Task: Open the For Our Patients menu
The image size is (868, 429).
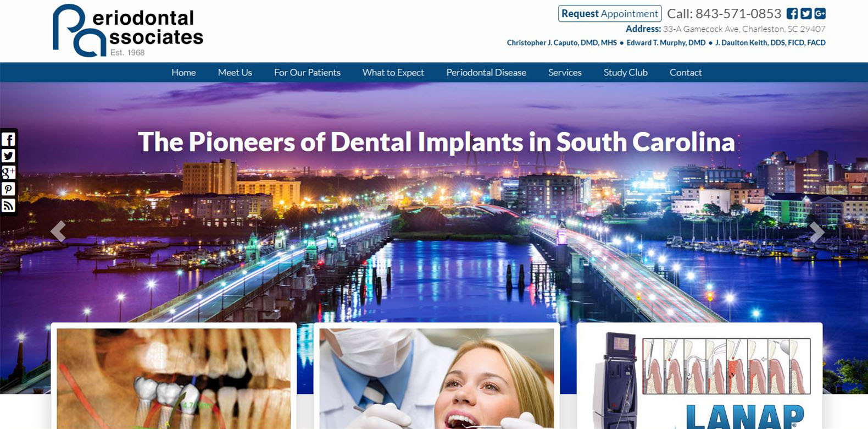Action: 307,73
